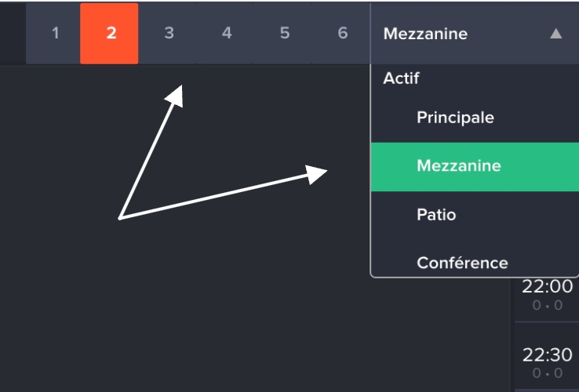Open page tab 6
The width and height of the screenshot is (579, 392).
click(342, 34)
